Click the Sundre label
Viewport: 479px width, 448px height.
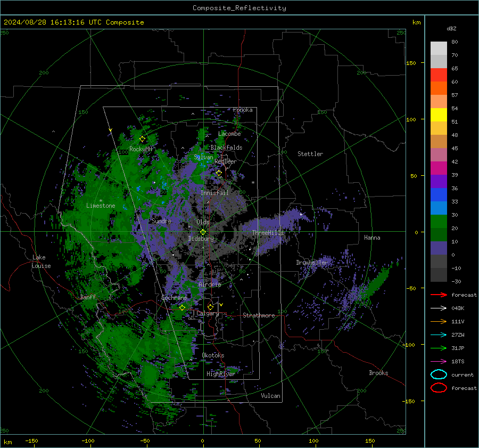161,221
